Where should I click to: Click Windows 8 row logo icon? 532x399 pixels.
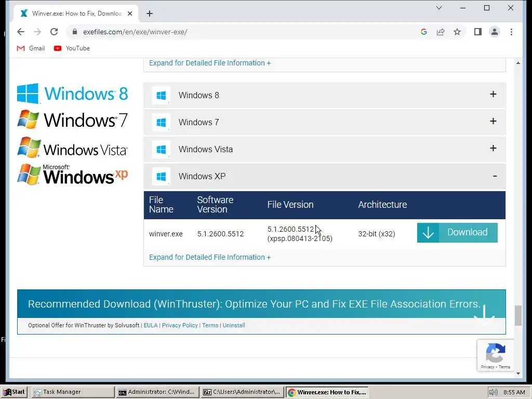click(x=161, y=96)
